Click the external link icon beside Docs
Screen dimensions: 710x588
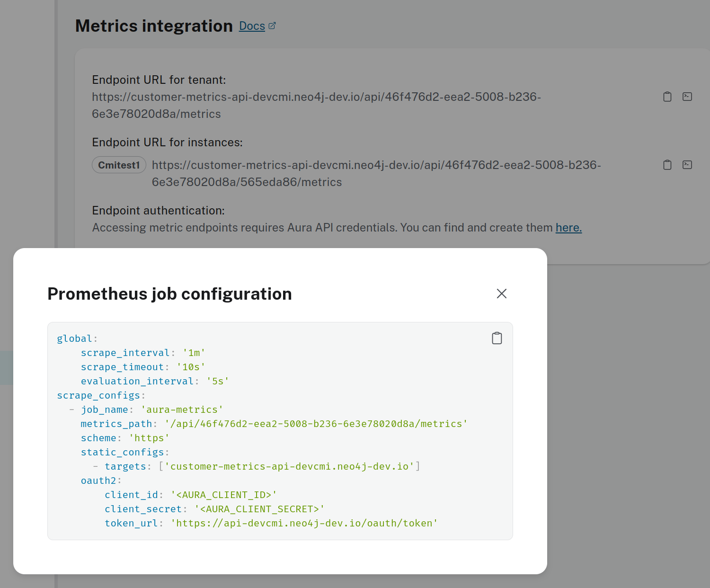pos(272,26)
